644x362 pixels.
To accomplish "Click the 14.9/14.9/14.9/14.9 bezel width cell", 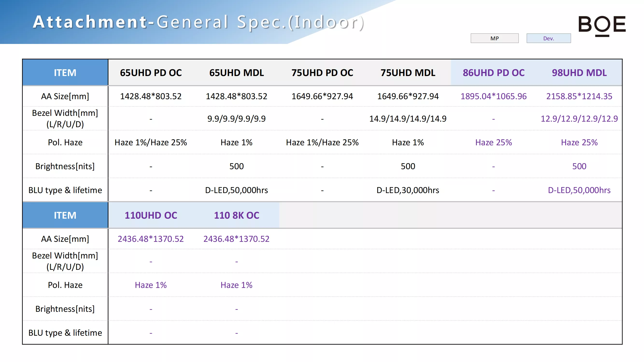I will coord(408,119).
